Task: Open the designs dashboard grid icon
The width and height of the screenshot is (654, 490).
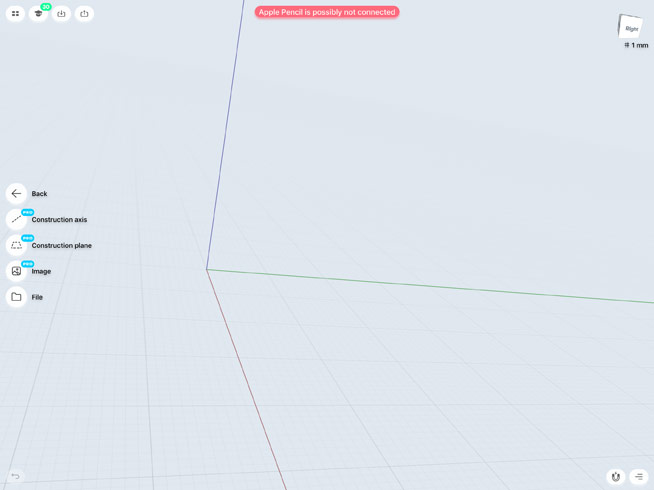Action: pos(15,14)
